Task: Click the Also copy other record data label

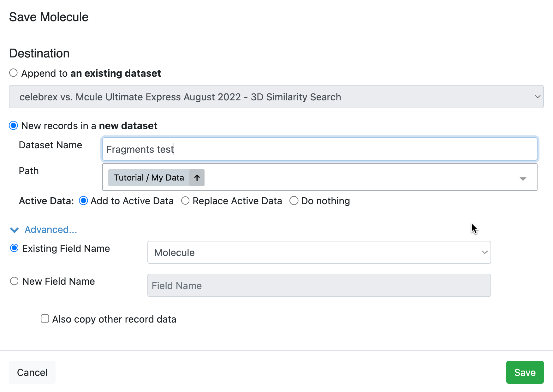Action: 114,319
